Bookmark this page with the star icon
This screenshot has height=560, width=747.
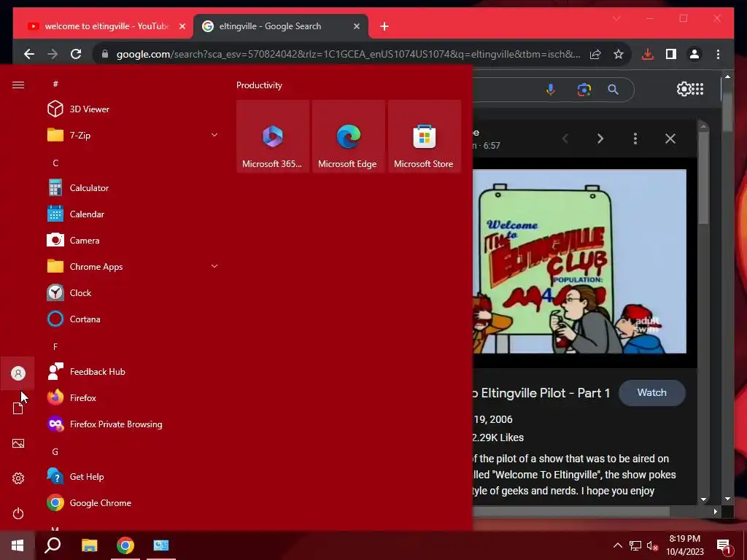pyautogui.click(x=619, y=54)
